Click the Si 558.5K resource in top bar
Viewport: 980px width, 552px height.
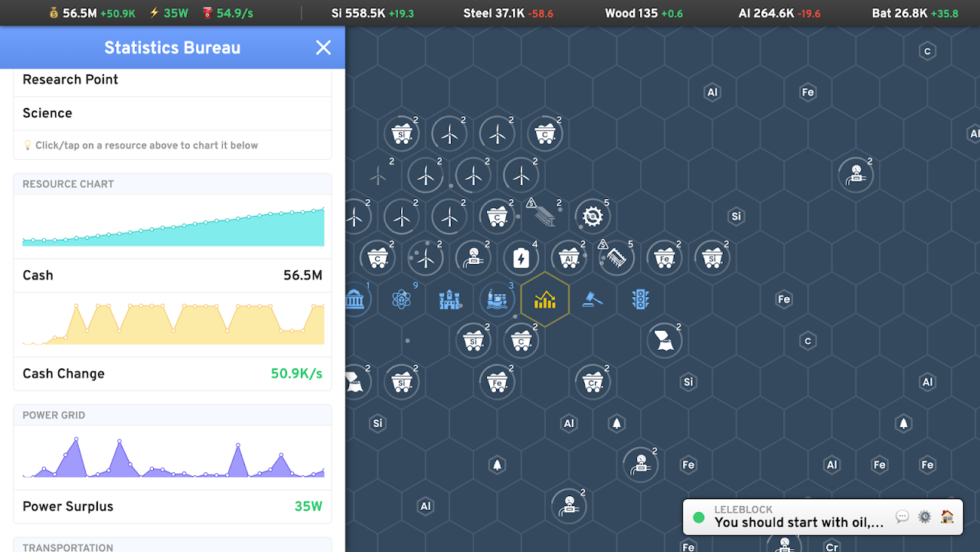pos(373,13)
